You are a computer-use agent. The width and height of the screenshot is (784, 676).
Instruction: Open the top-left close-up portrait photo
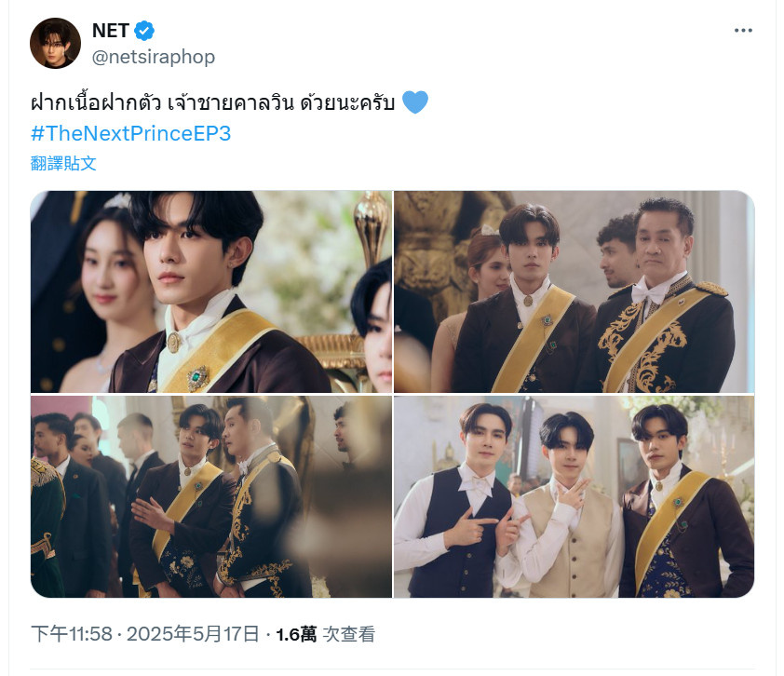pyautogui.click(x=211, y=291)
